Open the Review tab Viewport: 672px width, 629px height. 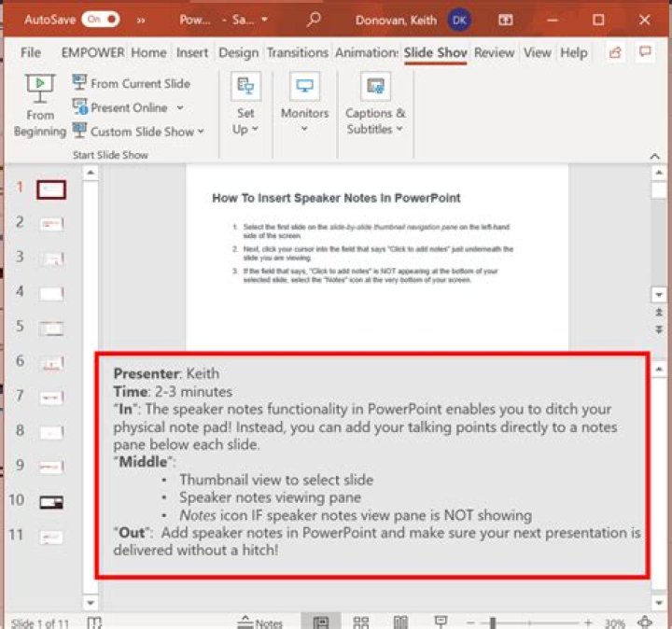pos(494,52)
